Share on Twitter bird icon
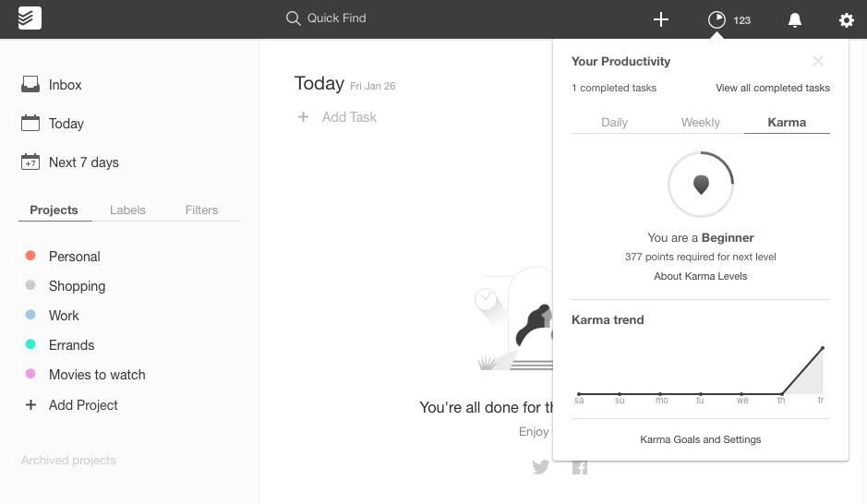The height and width of the screenshot is (504, 867). [541, 467]
